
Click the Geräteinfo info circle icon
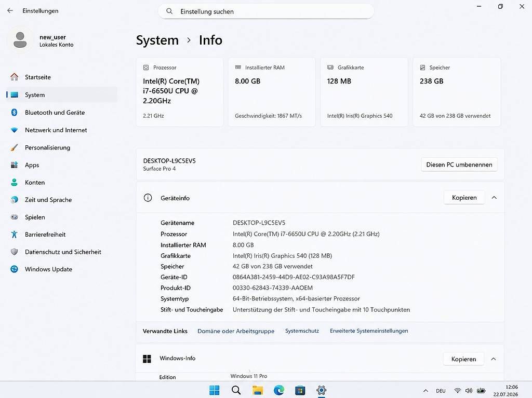(x=148, y=198)
